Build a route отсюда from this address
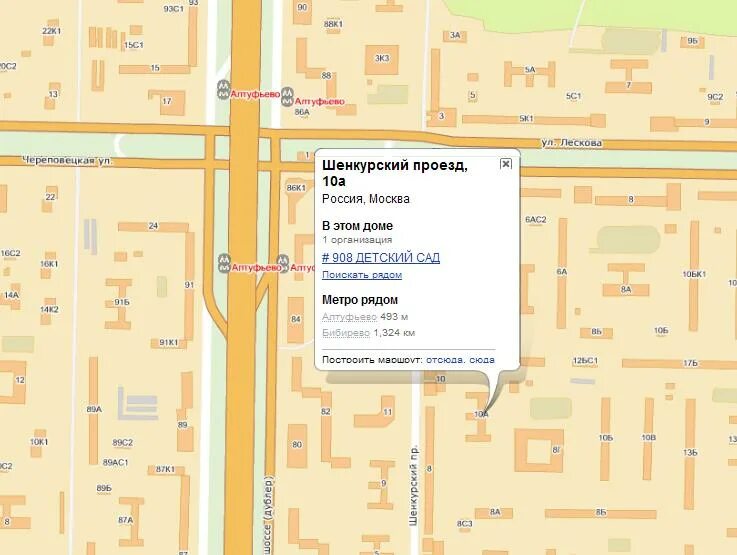This screenshot has height=555, width=737. (446, 360)
